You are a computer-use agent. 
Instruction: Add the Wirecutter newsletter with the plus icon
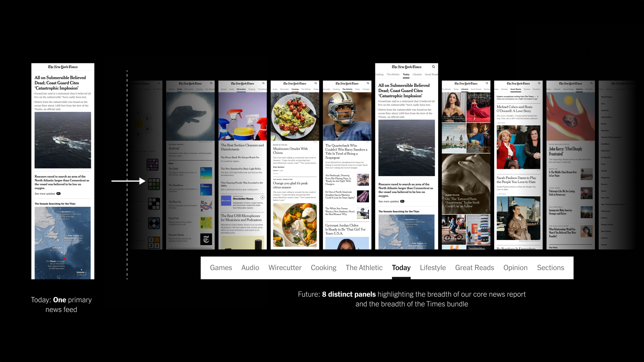262,197
